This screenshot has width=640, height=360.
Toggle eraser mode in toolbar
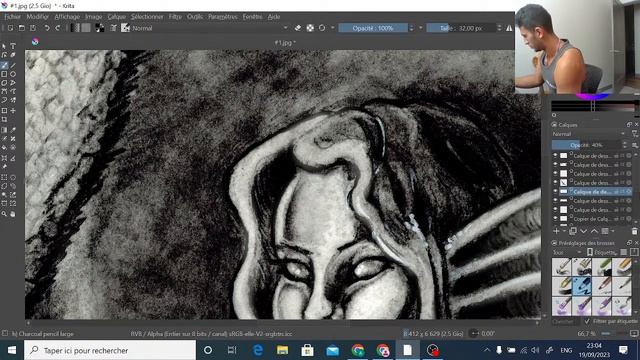click(298, 28)
